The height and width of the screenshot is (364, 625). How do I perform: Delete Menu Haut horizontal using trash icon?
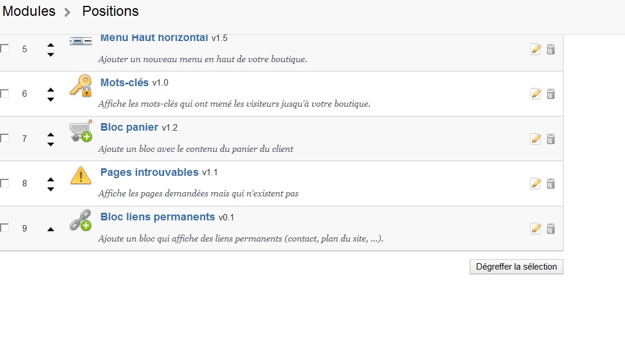[x=551, y=49]
